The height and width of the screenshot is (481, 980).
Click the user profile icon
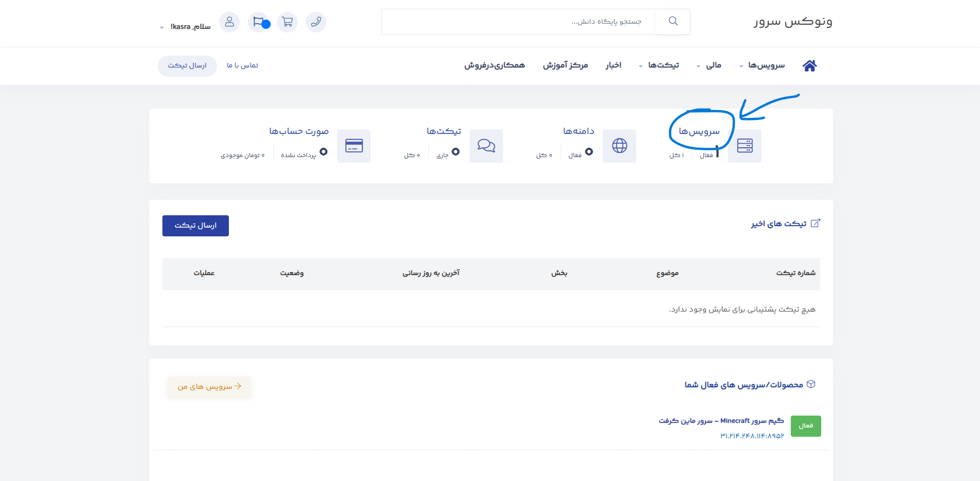click(x=229, y=22)
